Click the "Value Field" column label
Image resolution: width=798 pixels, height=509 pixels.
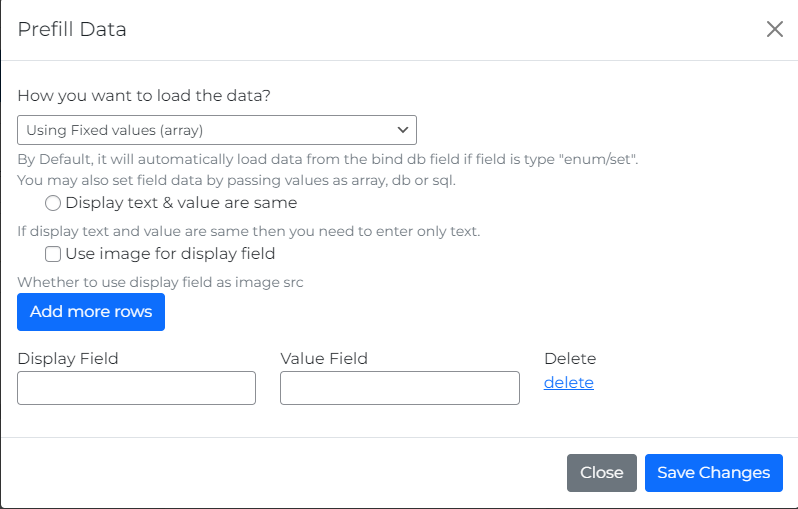point(324,358)
